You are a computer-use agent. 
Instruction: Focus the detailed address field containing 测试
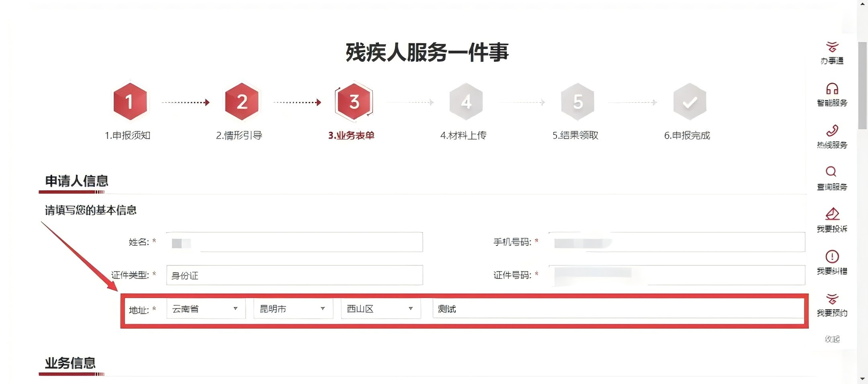pyautogui.click(x=618, y=309)
